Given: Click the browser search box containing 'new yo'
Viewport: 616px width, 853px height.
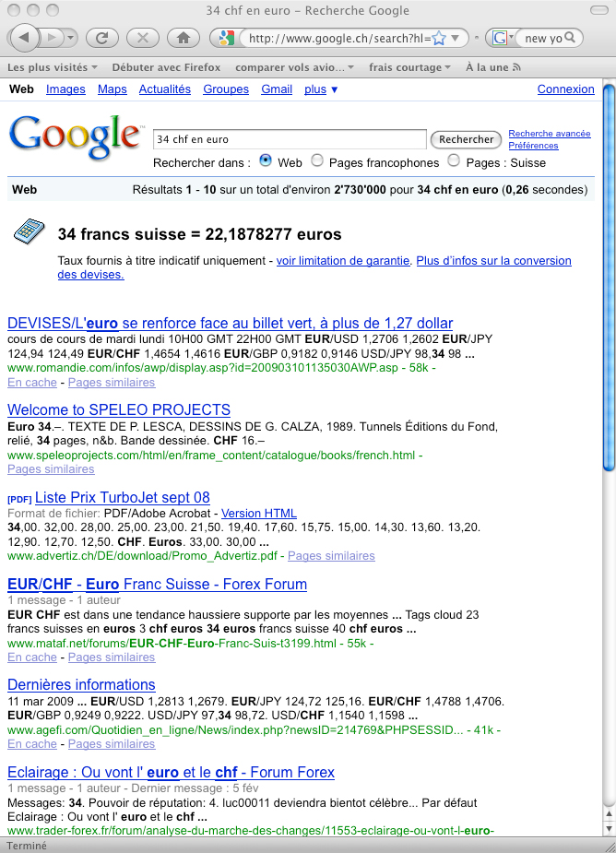Looking at the screenshot, I should [x=542, y=38].
